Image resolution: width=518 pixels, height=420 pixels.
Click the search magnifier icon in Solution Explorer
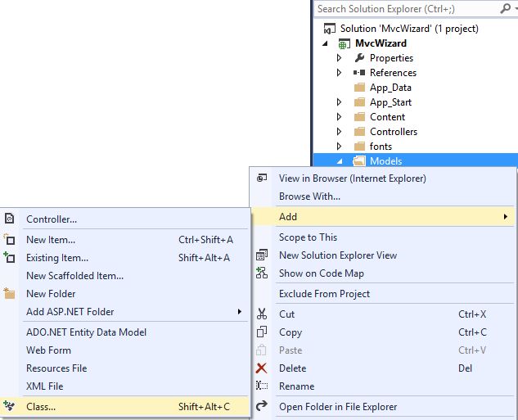(x=506, y=8)
